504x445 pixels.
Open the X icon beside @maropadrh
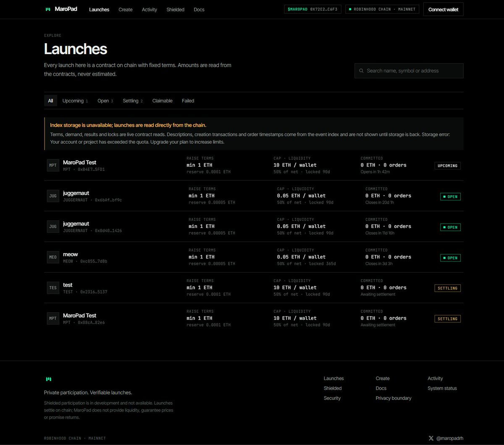click(431, 438)
